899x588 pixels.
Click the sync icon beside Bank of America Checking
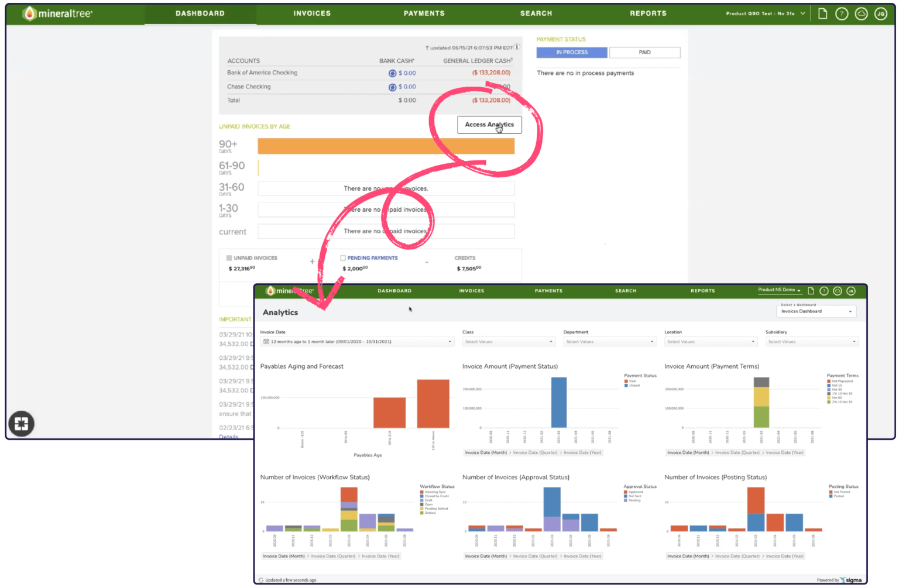[x=392, y=73]
